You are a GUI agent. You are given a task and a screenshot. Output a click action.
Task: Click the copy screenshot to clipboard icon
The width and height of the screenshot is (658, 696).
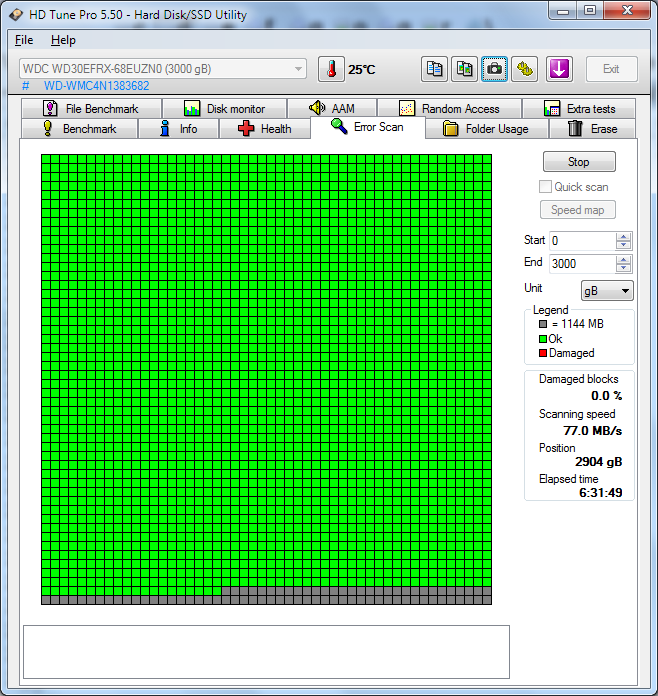coord(464,69)
